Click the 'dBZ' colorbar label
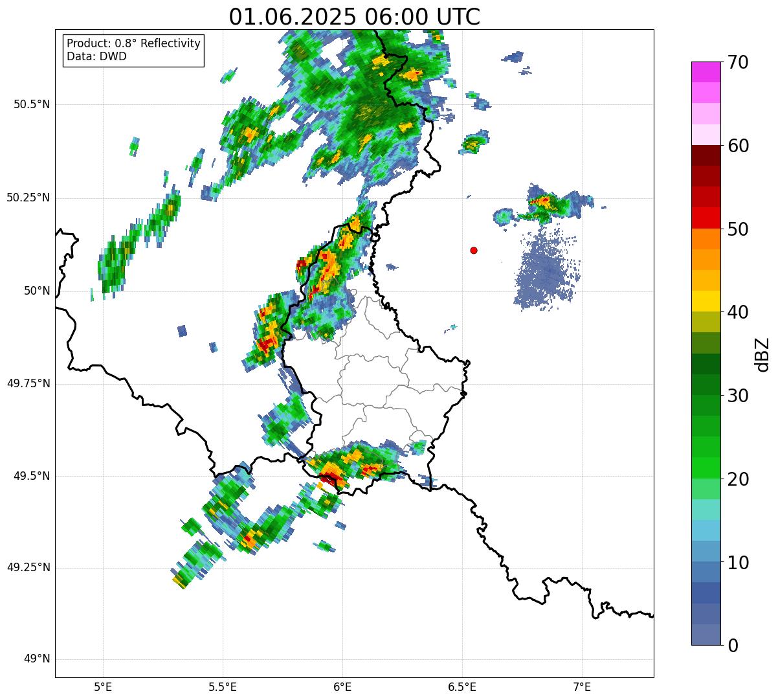 coord(762,354)
